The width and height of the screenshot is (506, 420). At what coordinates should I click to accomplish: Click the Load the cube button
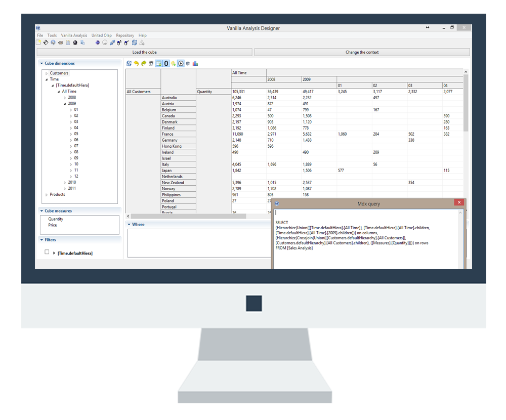coord(144,52)
